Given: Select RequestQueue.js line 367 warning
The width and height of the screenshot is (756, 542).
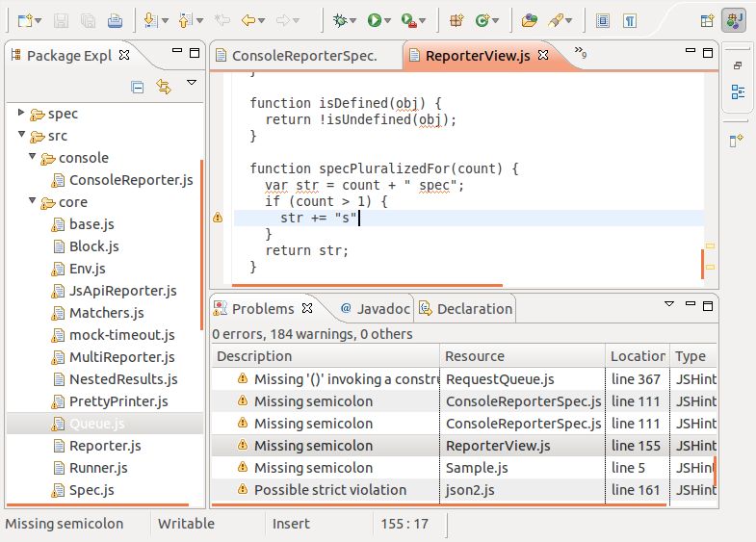Looking at the screenshot, I should (x=464, y=379).
